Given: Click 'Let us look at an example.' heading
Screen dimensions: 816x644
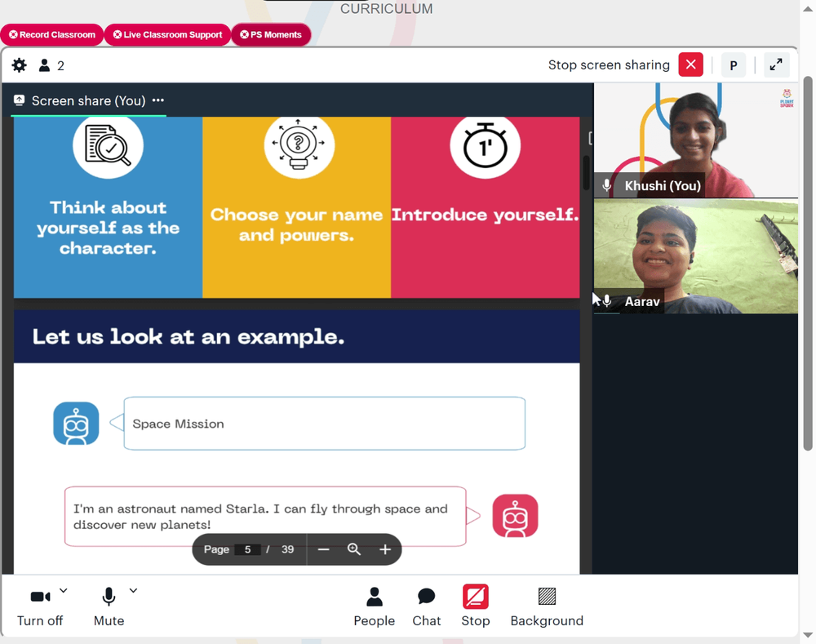Looking at the screenshot, I should coord(188,337).
